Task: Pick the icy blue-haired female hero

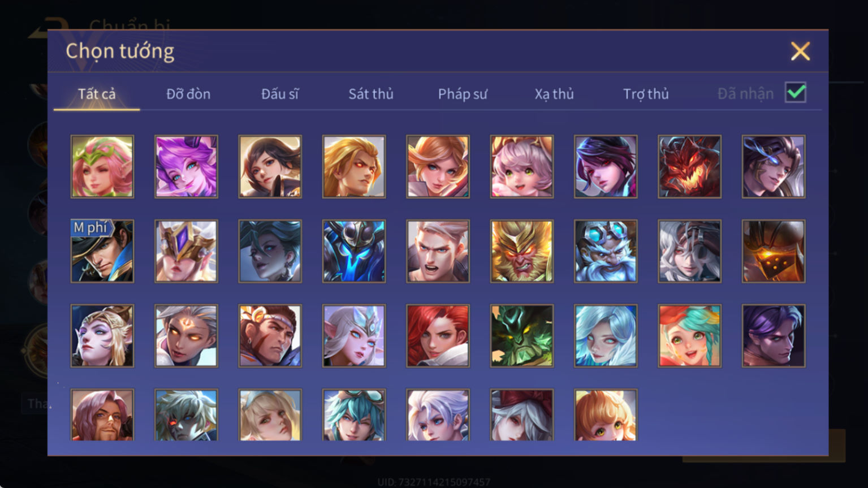Action: (x=606, y=336)
